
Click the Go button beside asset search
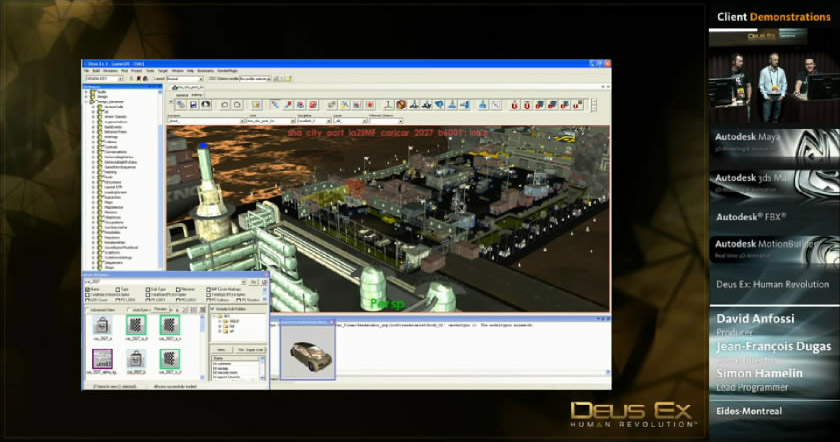click(254, 283)
